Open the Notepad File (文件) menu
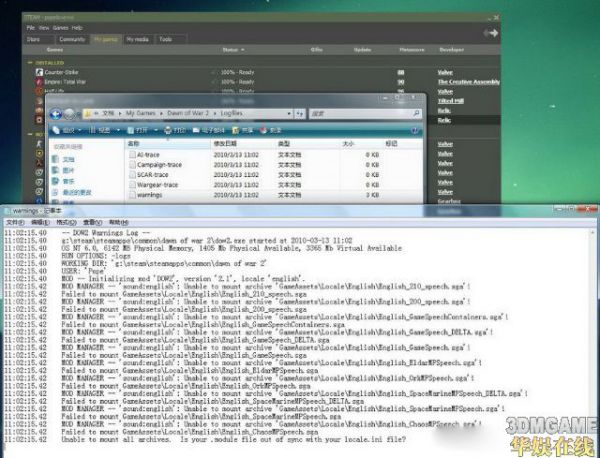The width and height of the screenshot is (600, 458). click(x=15, y=221)
